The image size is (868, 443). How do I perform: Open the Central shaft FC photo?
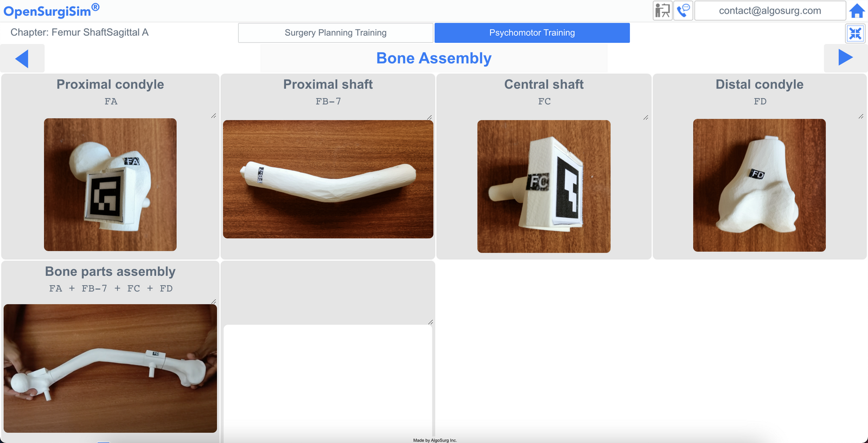544,186
